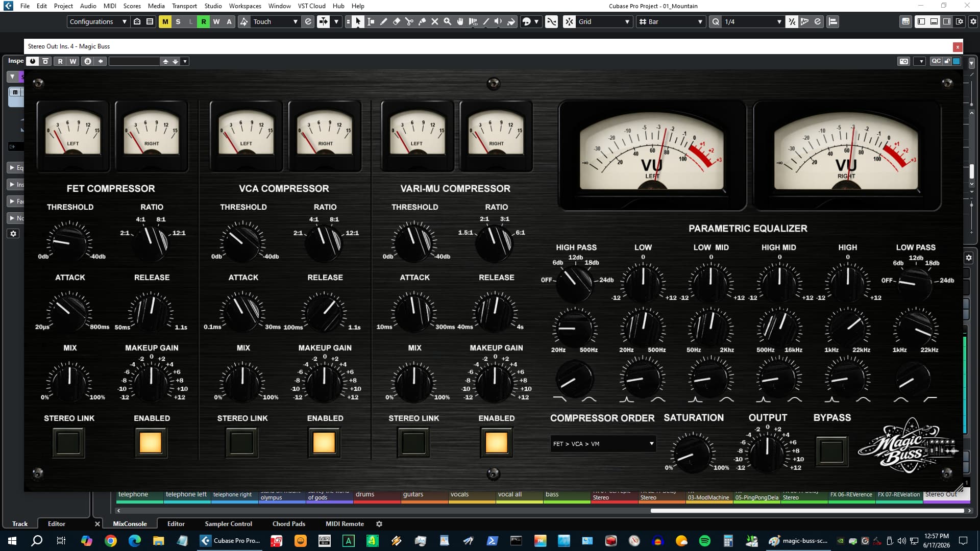The height and width of the screenshot is (551, 980).
Task: Open the Compressor Order dropdown
Action: [603, 443]
